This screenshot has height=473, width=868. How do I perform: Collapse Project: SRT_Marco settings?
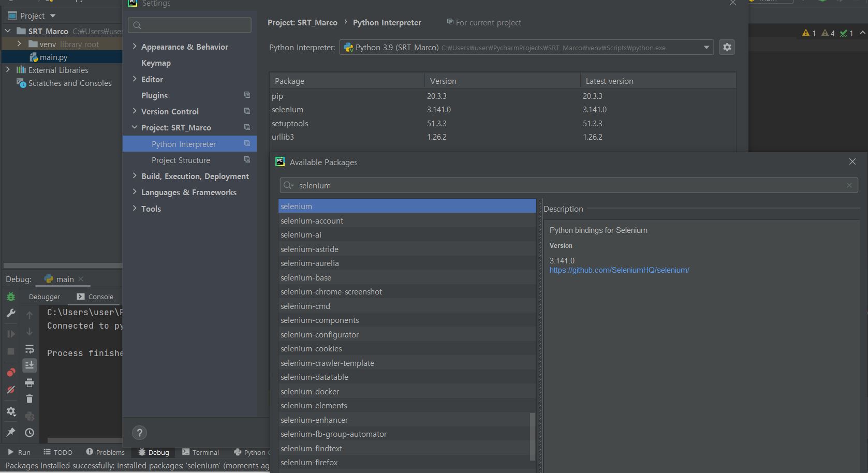point(135,127)
